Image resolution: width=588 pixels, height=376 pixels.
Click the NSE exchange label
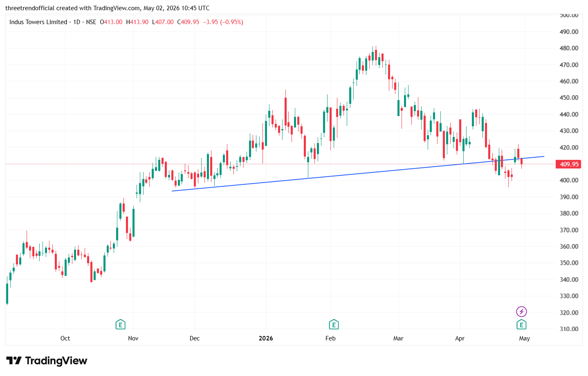click(x=91, y=22)
